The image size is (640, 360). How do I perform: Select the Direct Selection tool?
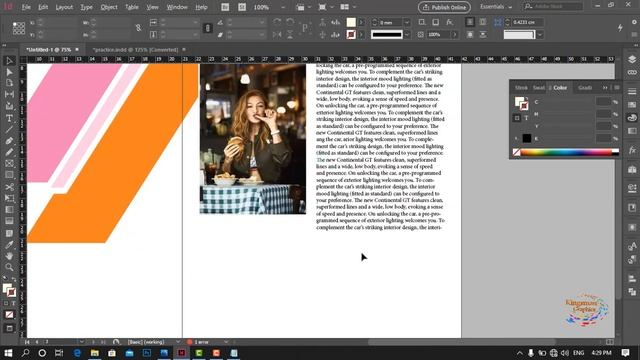click(9, 72)
